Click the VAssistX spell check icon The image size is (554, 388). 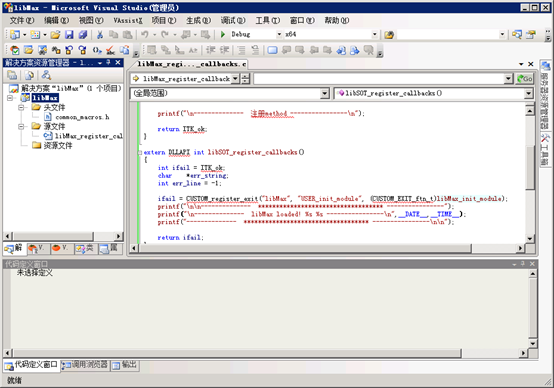(110, 50)
